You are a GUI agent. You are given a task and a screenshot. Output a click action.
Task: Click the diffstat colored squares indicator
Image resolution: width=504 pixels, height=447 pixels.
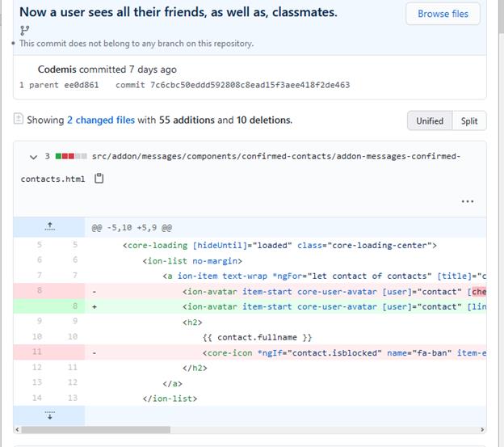click(71, 156)
